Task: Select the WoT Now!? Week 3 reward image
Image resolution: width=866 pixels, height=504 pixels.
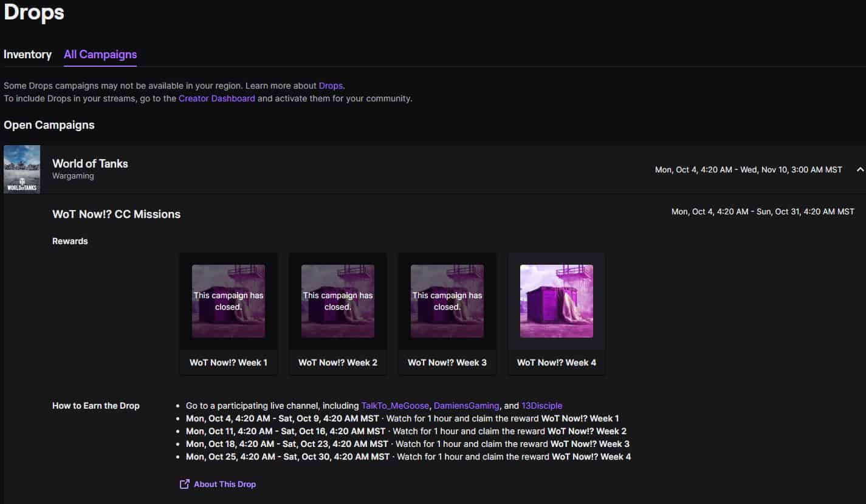Action: tap(447, 301)
